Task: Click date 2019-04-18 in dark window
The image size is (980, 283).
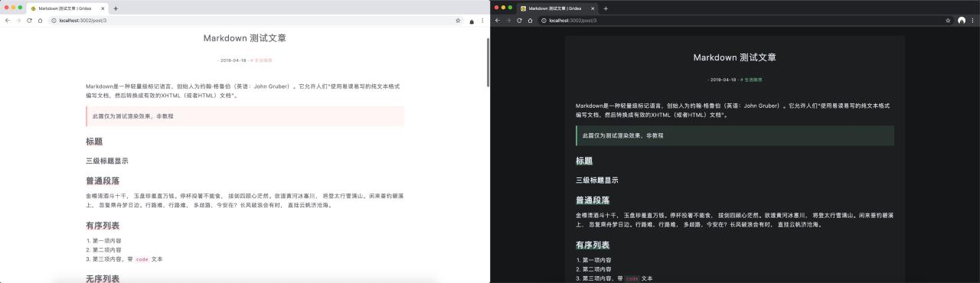Action: pos(723,80)
